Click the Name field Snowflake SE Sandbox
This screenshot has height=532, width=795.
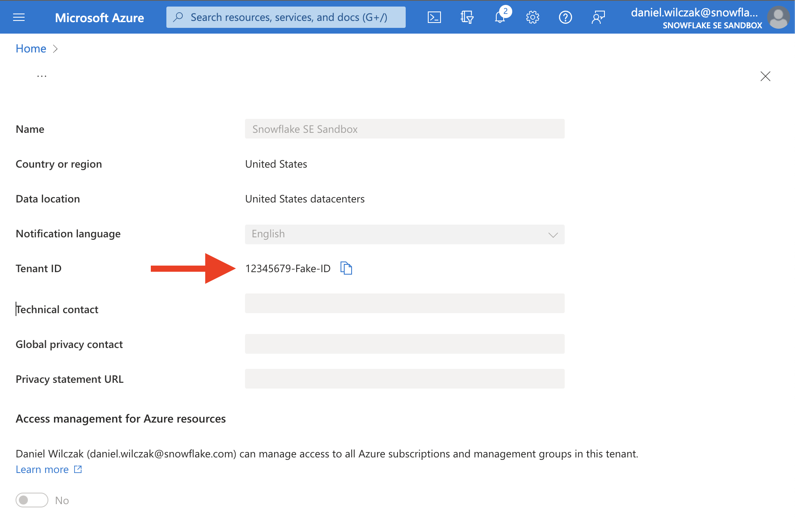tap(405, 129)
